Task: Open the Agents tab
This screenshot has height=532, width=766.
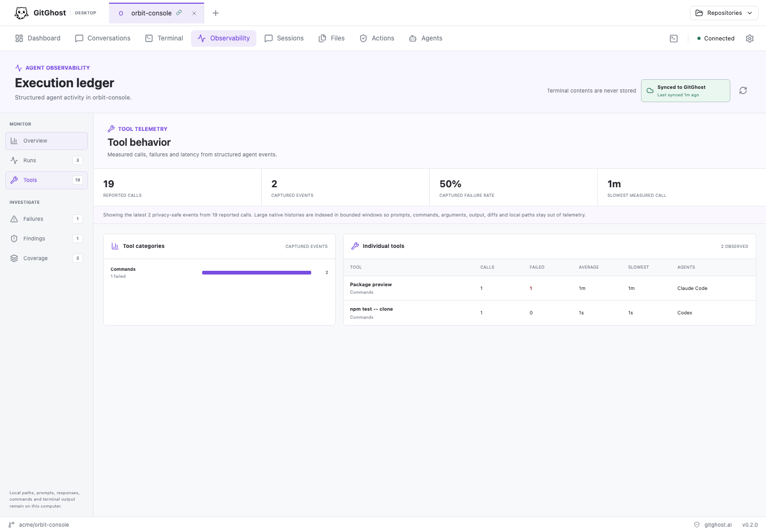Action: (x=426, y=38)
